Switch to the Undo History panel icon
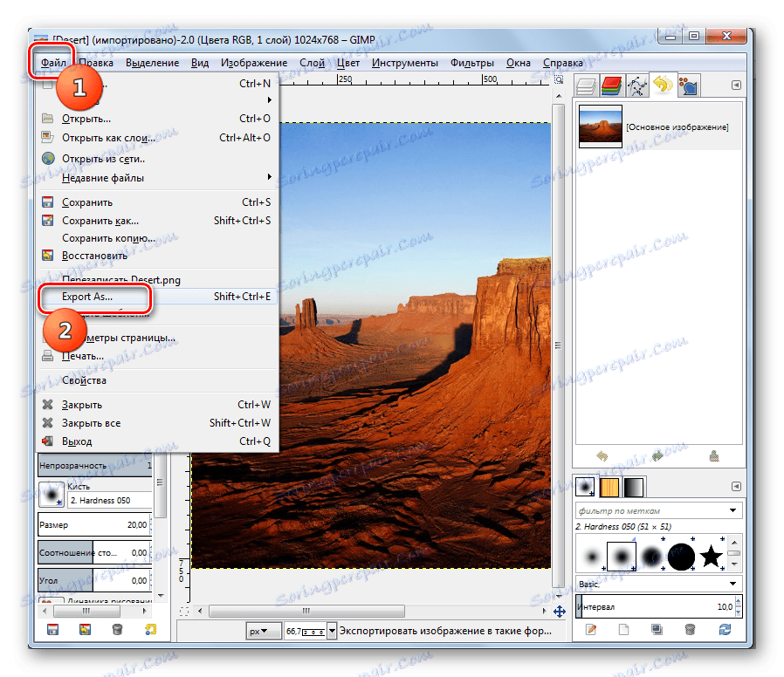The image size is (784, 677). [x=664, y=85]
